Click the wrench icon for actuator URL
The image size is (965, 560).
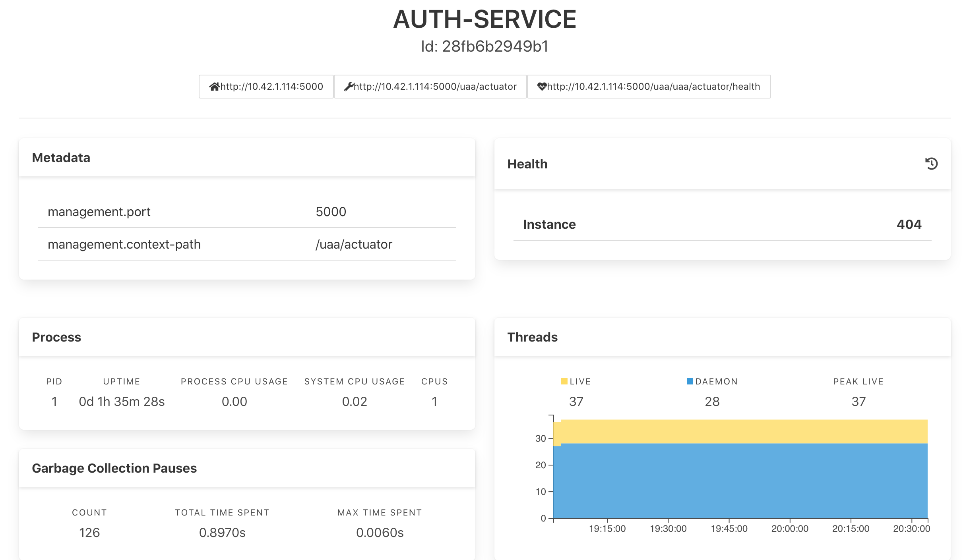coord(349,87)
